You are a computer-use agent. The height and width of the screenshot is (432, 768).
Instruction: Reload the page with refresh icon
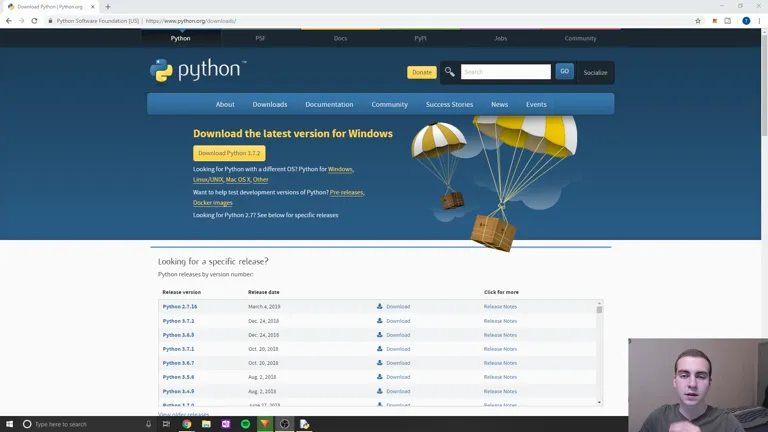34,21
